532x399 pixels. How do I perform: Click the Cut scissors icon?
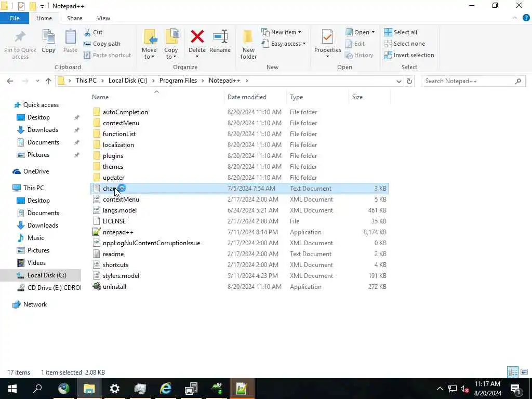(x=87, y=32)
